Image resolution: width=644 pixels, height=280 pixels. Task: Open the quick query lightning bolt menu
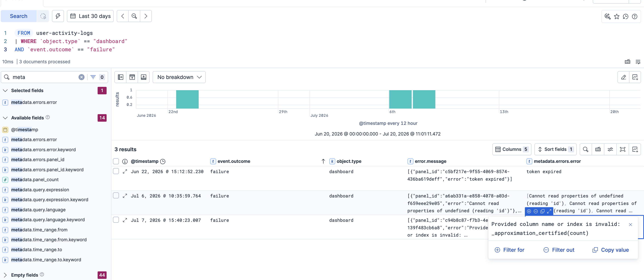tap(58, 16)
